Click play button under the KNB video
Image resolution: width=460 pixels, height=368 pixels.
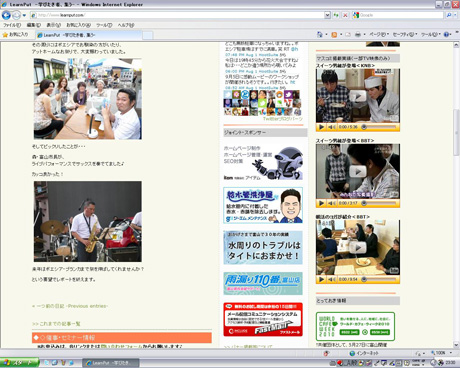tap(321, 127)
